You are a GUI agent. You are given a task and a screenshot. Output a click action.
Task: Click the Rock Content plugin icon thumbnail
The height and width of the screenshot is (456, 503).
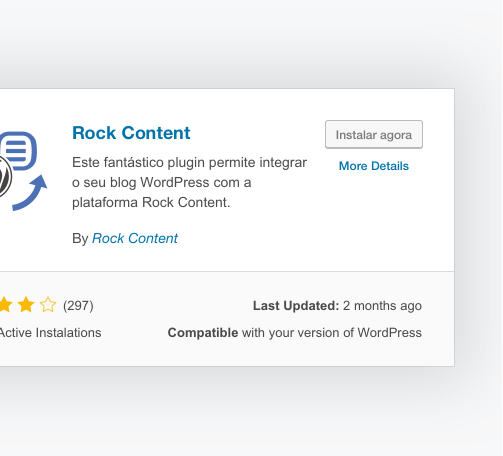(23, 171)
